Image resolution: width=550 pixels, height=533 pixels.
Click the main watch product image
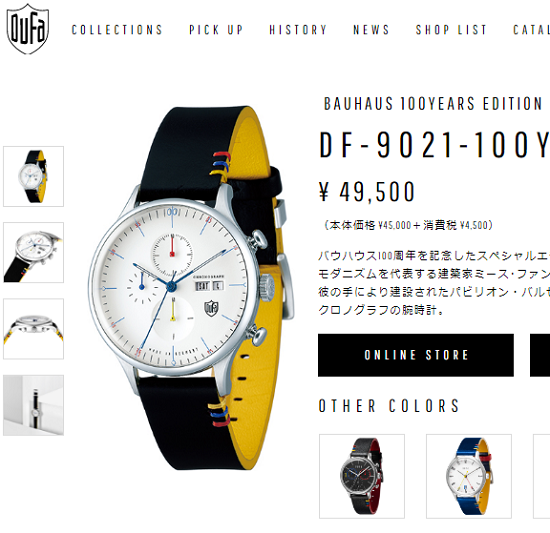coord(191,288)
